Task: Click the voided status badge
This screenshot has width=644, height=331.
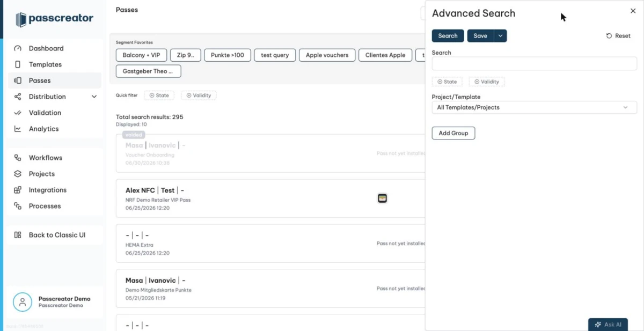Action: 133,135
